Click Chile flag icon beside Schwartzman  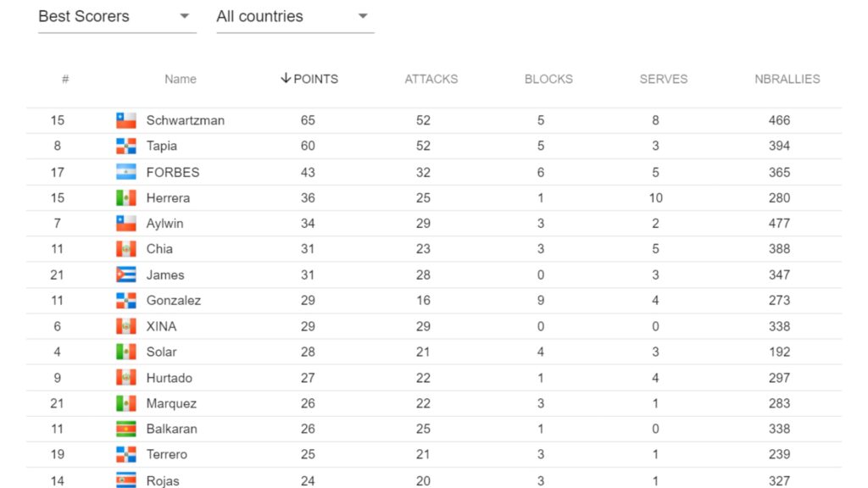[x=126, y=120]
